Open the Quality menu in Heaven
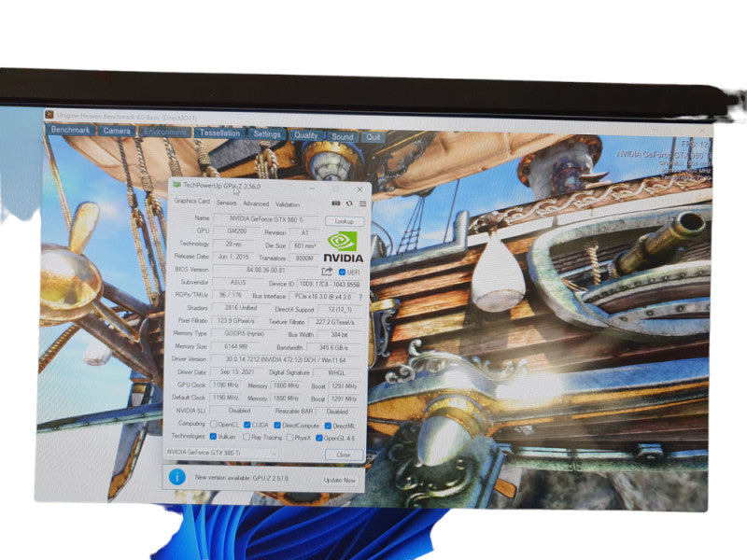Screen dimensions: 747x560 coord(305,135)
